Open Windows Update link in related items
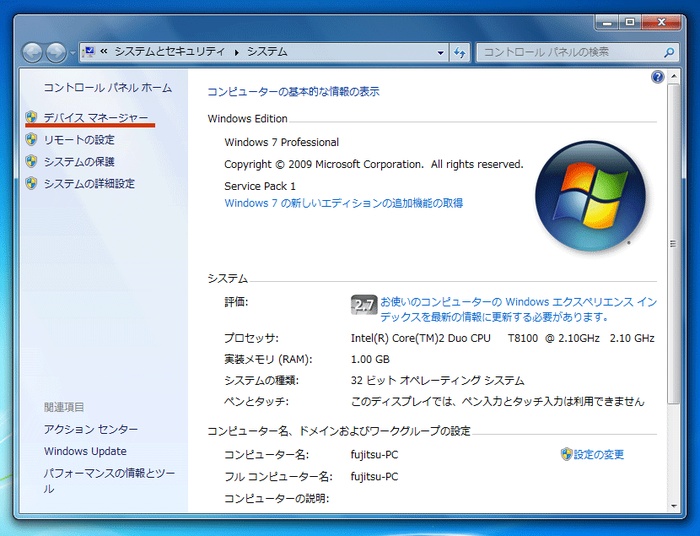The width and height of the screenshot is (700, 536). (85, 451)
